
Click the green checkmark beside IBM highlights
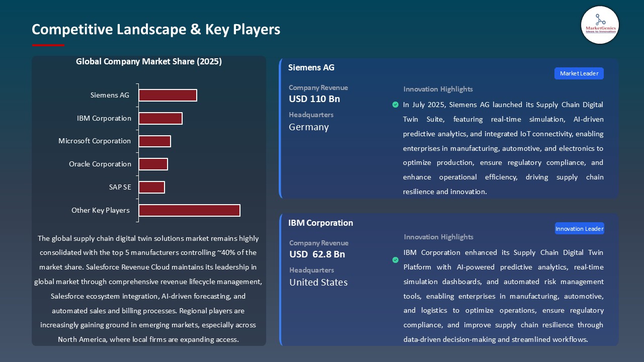pos(395,260)
